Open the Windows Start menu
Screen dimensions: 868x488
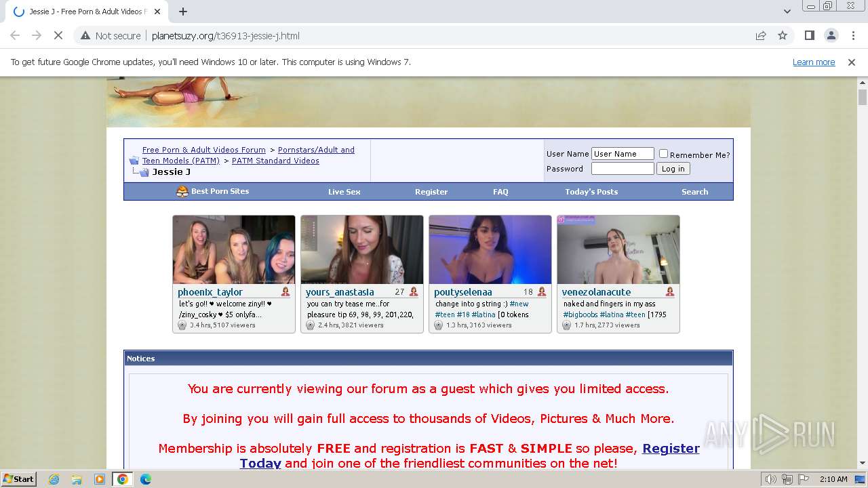(18, 479)
